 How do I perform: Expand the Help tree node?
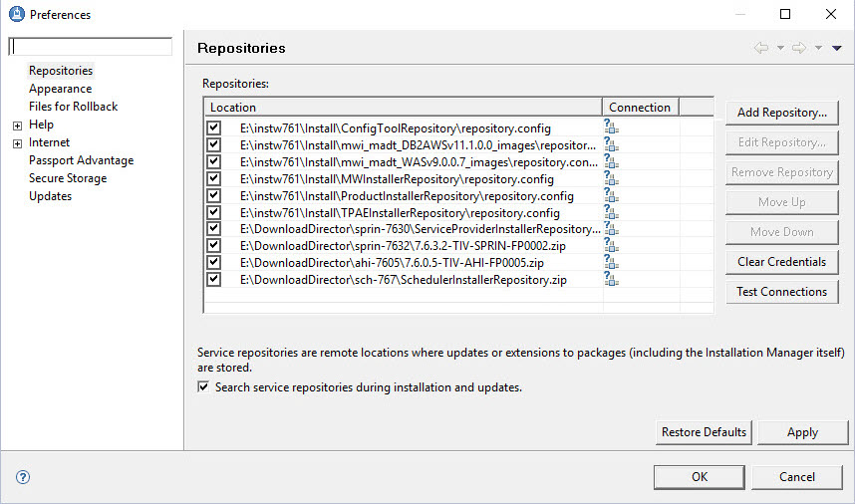tap(17, 126)
